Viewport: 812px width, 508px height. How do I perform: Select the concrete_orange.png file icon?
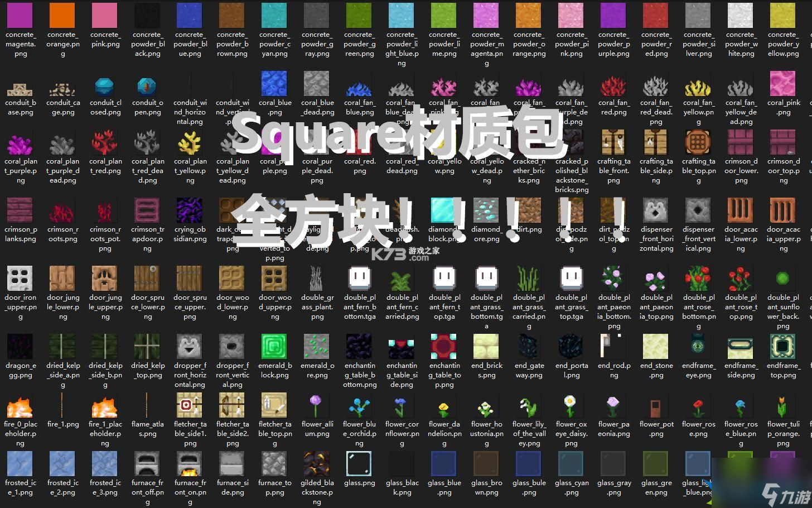click(62, 15)
